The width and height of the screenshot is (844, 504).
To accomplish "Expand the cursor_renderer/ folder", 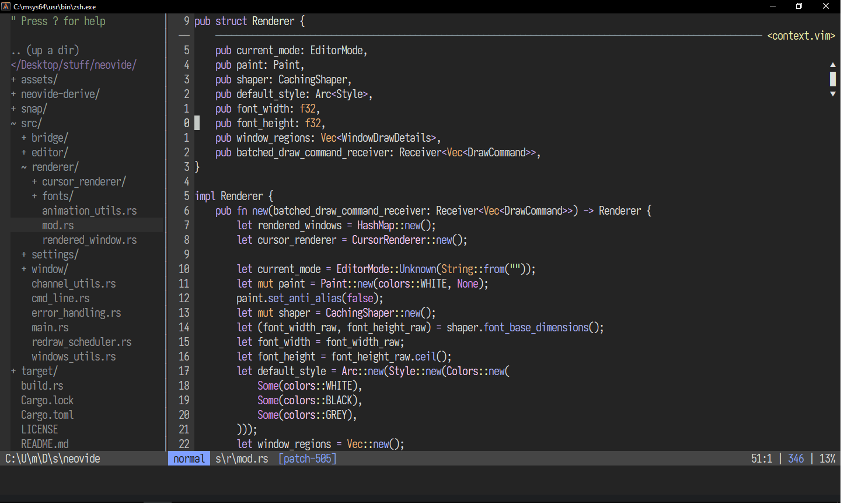I will click(x=83, y=181).
